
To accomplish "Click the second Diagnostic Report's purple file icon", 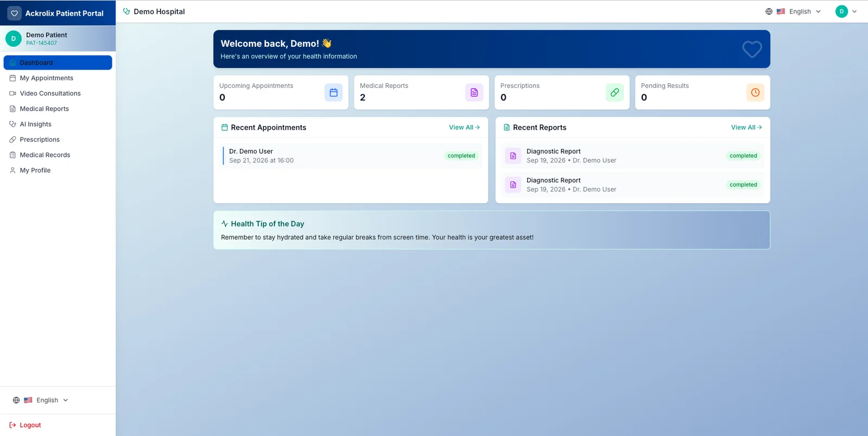I will 513,185.
